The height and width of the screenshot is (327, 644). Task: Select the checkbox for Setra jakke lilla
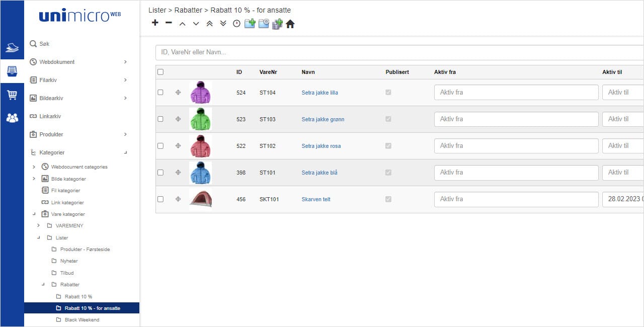[x=160, y=93]
